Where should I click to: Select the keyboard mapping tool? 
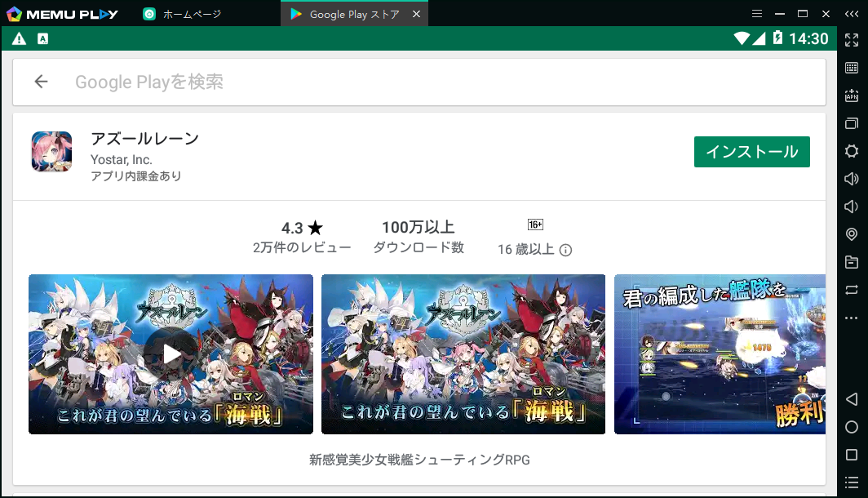pyautogui.click(x=852, y=67)
